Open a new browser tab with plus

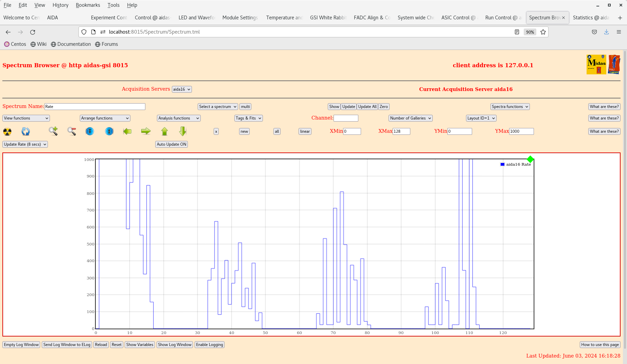620,18
